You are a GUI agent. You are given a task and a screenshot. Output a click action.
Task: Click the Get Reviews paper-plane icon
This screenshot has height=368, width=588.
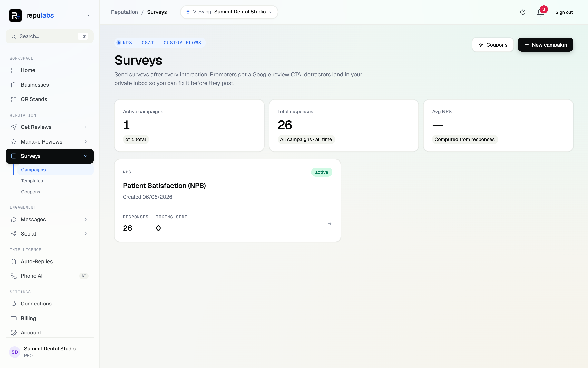pos(14,127)
